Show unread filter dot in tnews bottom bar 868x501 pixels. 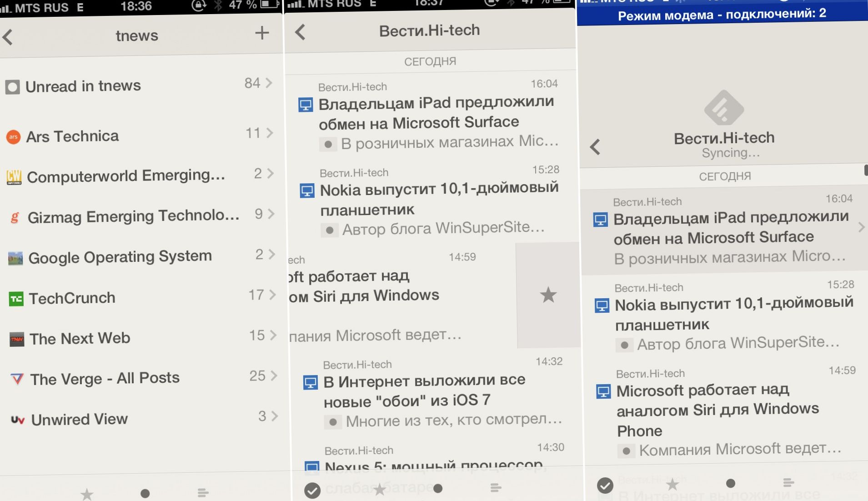(145, 493)
